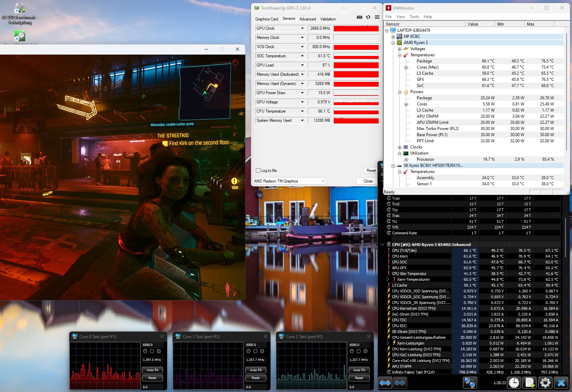
Task: Select first radio button in Core 0 graph
Action: point(145,351)
